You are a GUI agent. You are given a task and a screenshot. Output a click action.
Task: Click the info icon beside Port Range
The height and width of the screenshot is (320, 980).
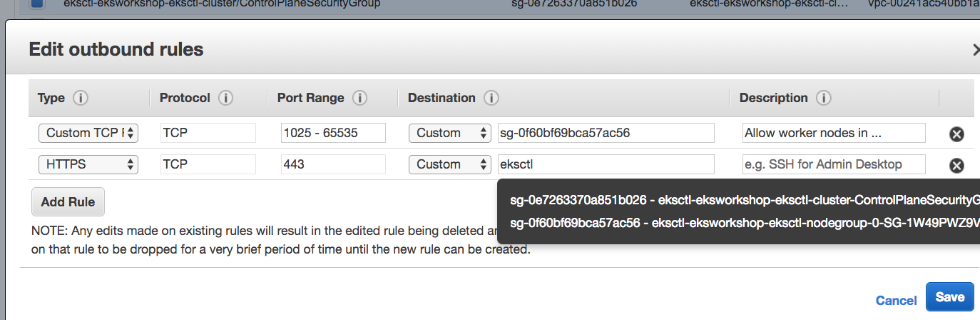360,98
